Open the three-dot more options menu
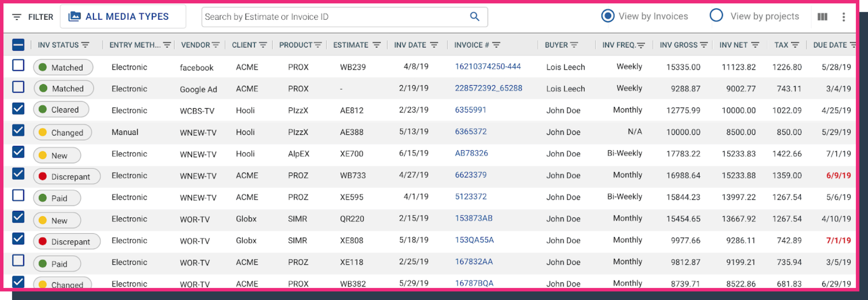Screen dimensions: 868x300 [843, 17]
